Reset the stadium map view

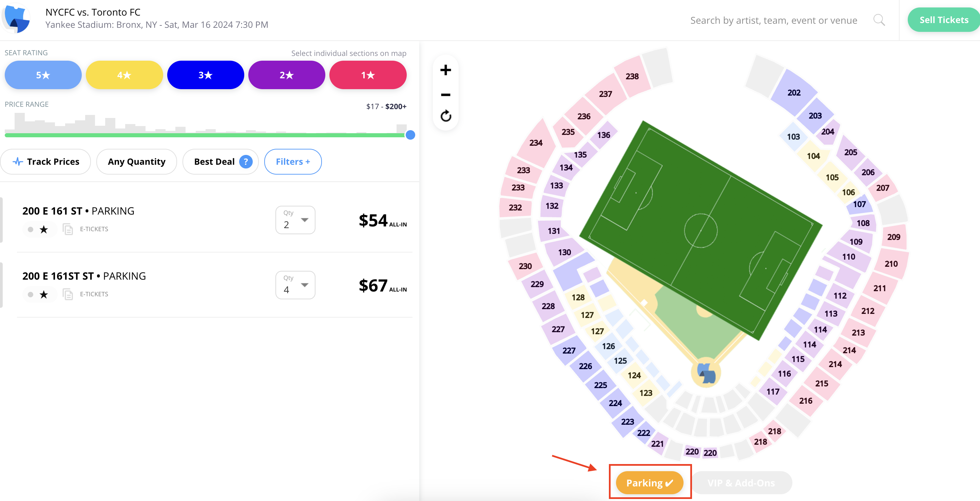(445, 116)
